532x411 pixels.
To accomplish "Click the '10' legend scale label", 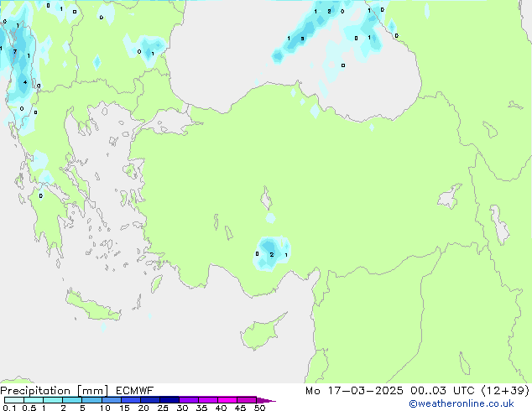I will coord(105,408).
